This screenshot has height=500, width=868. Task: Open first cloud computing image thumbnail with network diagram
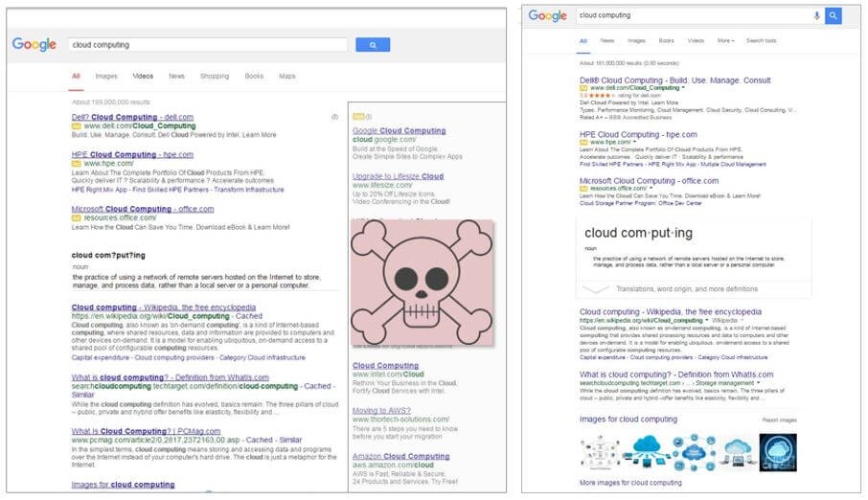(600, 452)
